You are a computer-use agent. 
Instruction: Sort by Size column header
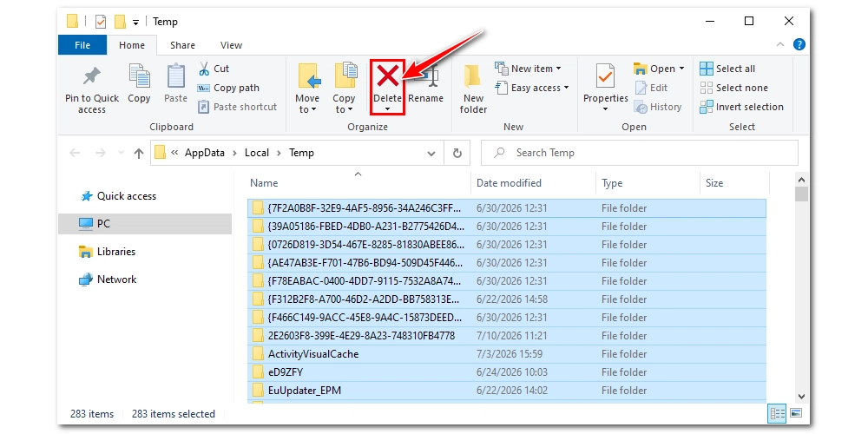tap(734, 183)
